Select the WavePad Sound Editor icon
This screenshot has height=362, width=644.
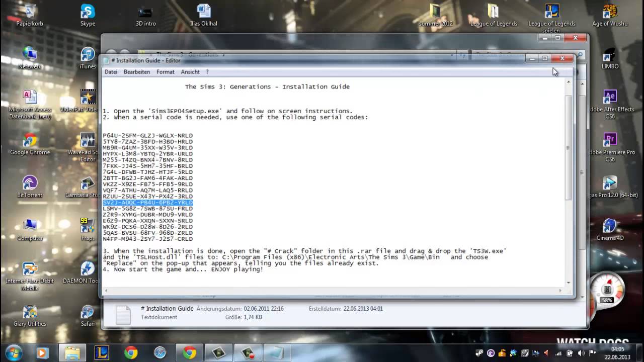(87, 147)
